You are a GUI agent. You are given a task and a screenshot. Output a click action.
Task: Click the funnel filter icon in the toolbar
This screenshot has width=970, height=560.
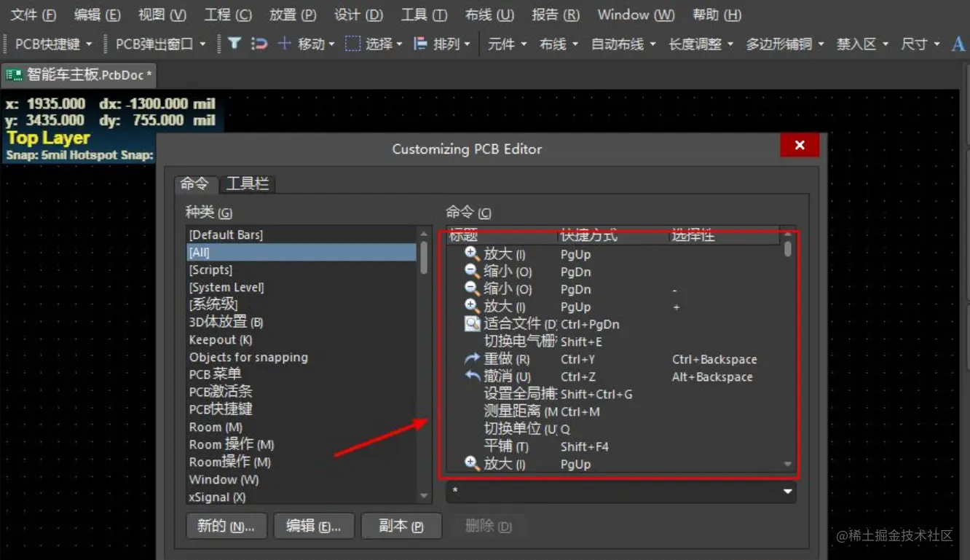234,44
